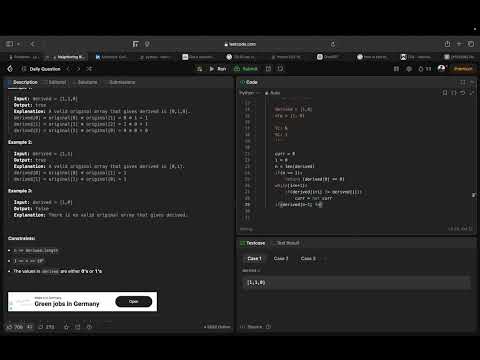The image size is (480, 360).
Task: Select Case 1 testcase
Action: 254,259
